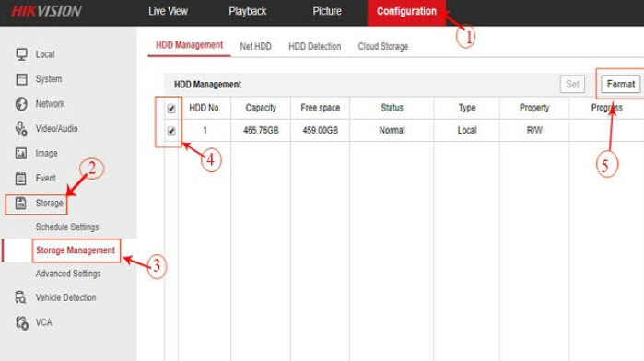This screenshot has width=644, height=361.
Task: Open Vehicle Detection in sidebar
Action: point(65,297)
